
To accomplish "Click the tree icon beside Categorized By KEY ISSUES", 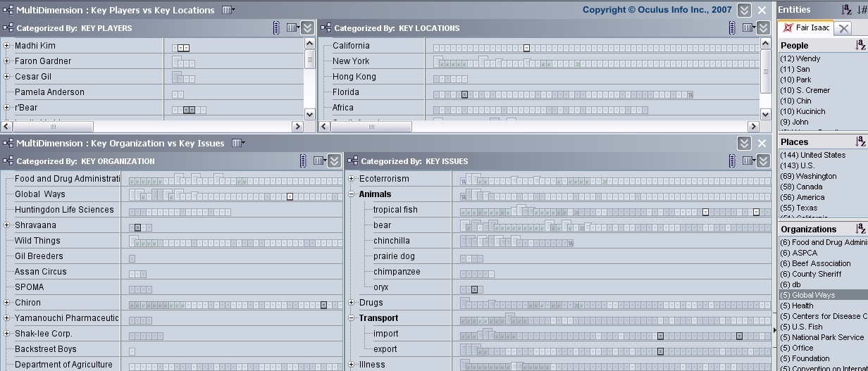I will pos(352,161).
